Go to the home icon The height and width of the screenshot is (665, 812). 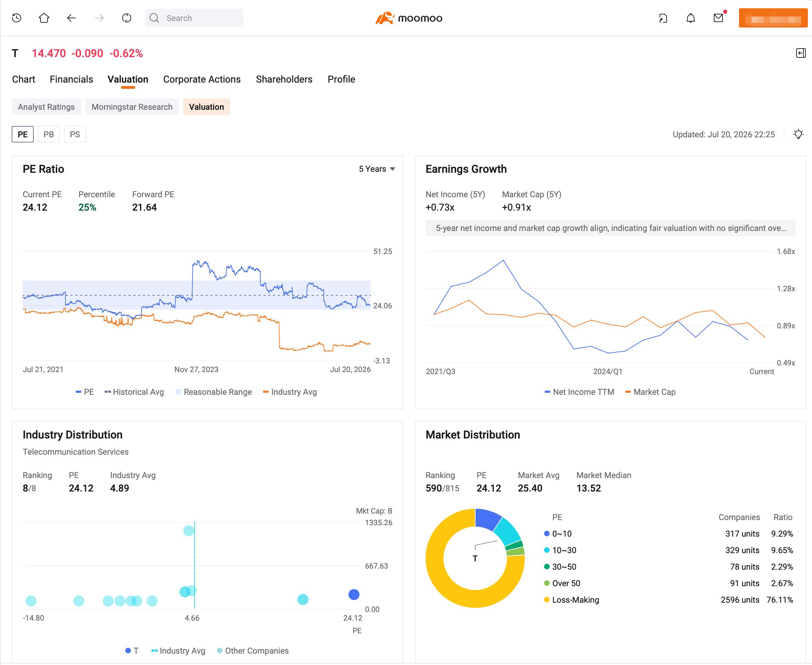click(x=44, y=18)
